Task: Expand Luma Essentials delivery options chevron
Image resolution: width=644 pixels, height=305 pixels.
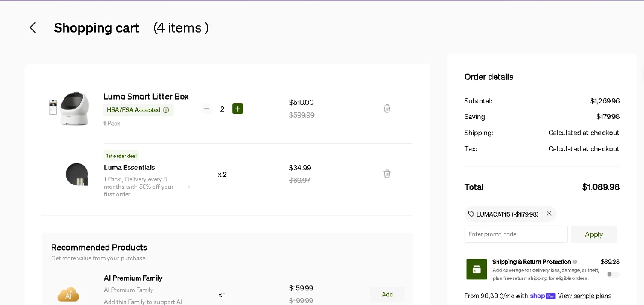Action: (189, 187)
